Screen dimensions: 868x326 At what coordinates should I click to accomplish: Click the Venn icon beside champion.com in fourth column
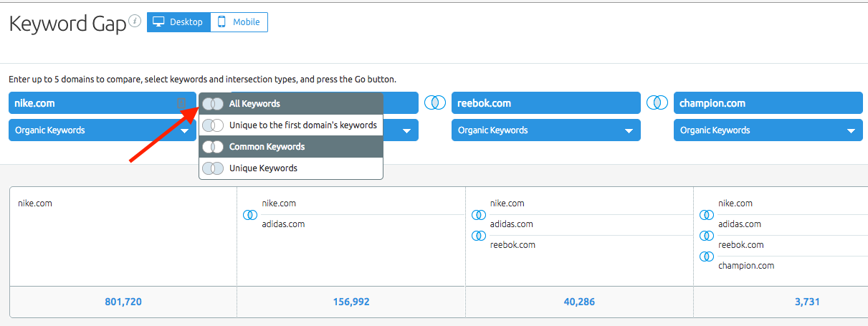tap(706, 256)
